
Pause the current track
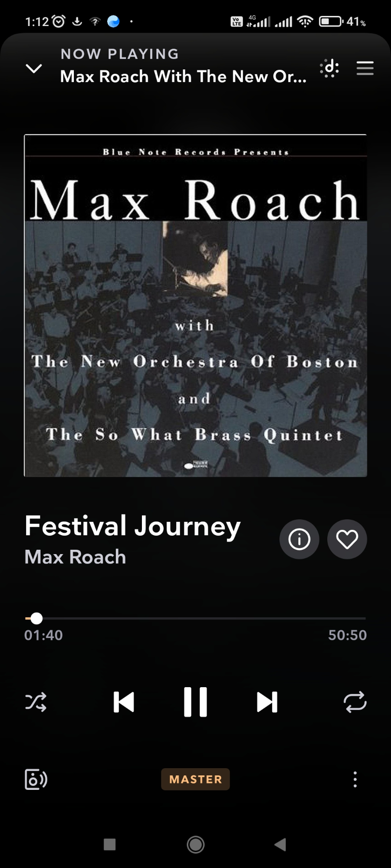pyautogui.click(x=195, y=702)
